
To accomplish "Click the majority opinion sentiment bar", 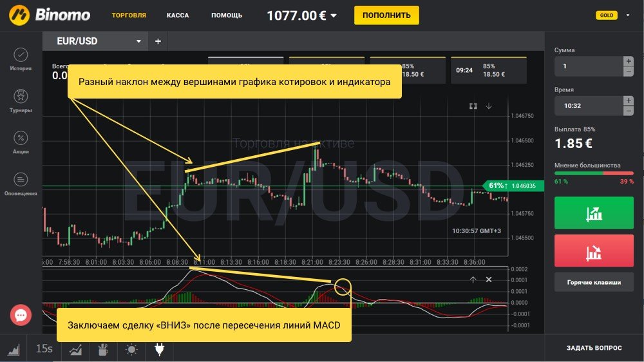I will [x=594, y=173].
